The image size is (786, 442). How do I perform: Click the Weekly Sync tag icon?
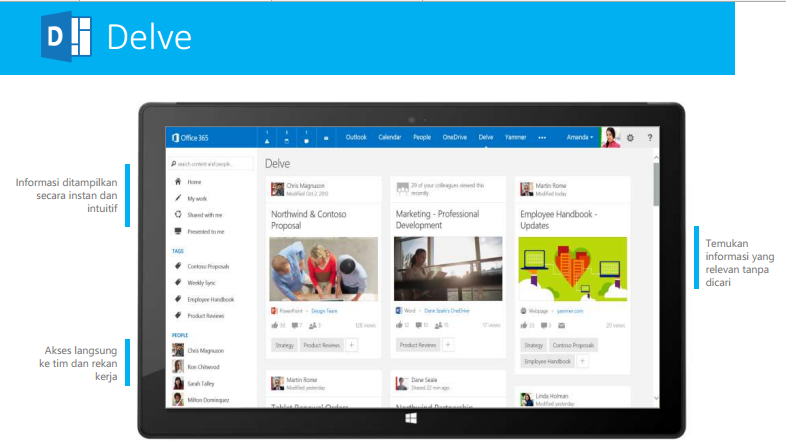tap(177, 282)
